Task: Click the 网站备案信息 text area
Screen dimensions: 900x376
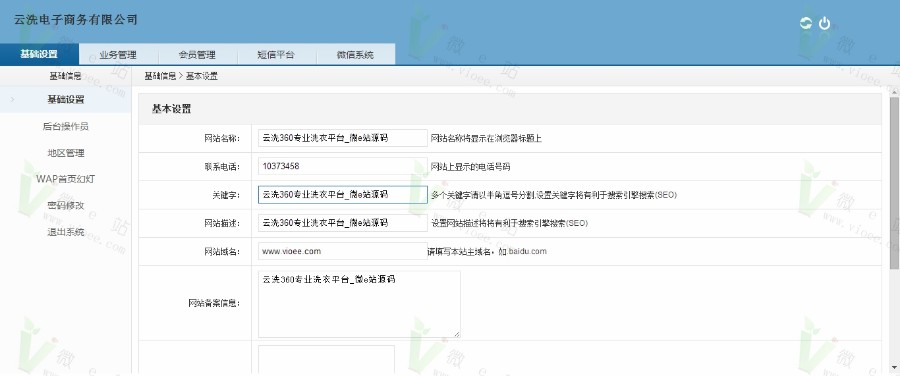Action: tap(359, 304)
